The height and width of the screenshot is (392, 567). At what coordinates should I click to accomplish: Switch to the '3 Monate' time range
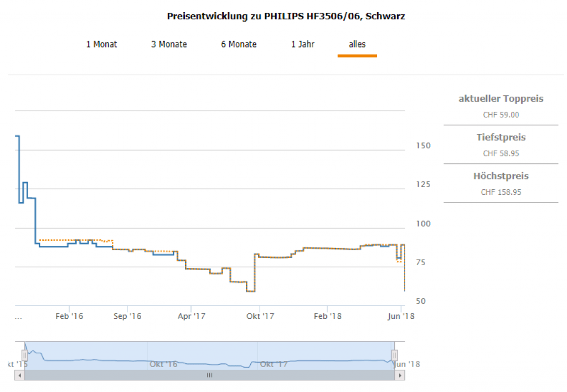[x=169, y=44]
